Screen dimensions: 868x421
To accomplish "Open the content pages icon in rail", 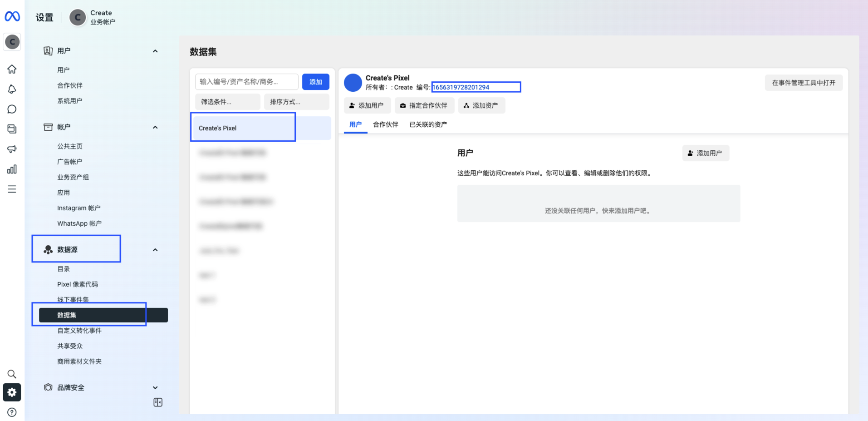I will [12, 129].
